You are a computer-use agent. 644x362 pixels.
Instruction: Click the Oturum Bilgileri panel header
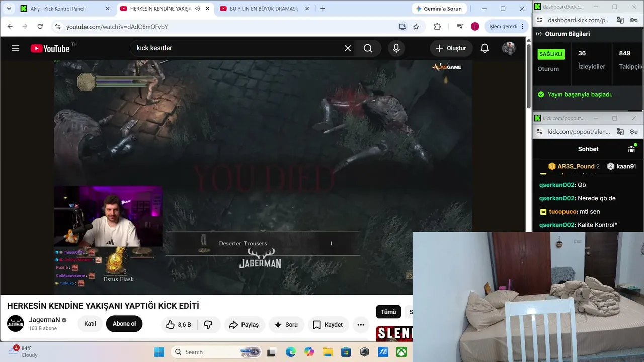click(x=567, y=34)
